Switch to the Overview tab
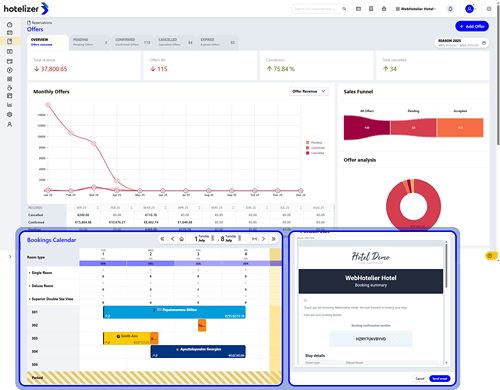 click(48, 42)
